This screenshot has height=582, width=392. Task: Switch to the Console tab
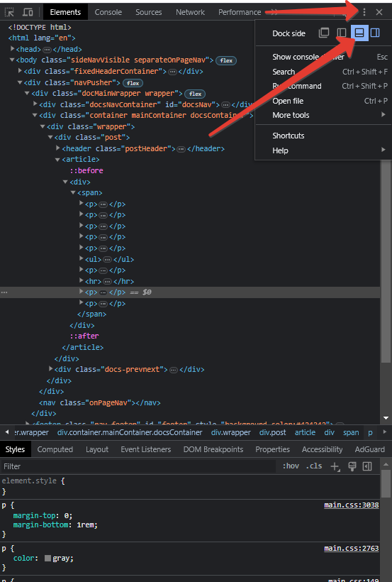[108, 12]
